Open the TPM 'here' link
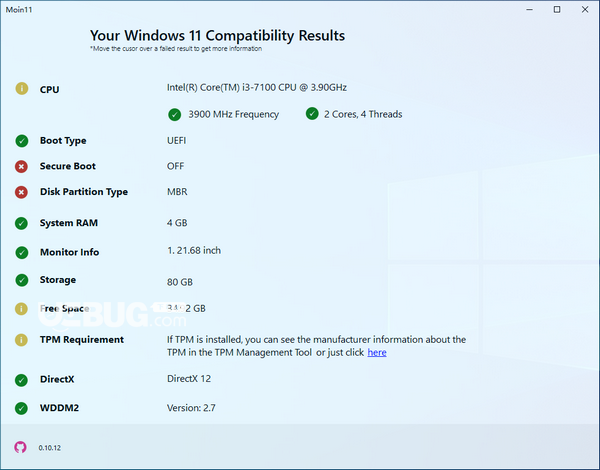The width and height of the screenshot is (600, 470). pyautogui.click(x=377, y=352)
